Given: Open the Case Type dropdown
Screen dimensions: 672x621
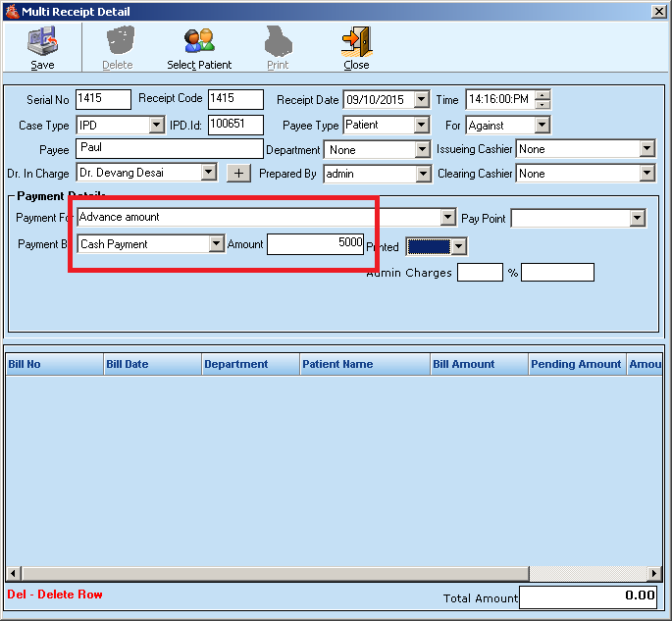Looking at the screenshot, I should pos(157,125).
